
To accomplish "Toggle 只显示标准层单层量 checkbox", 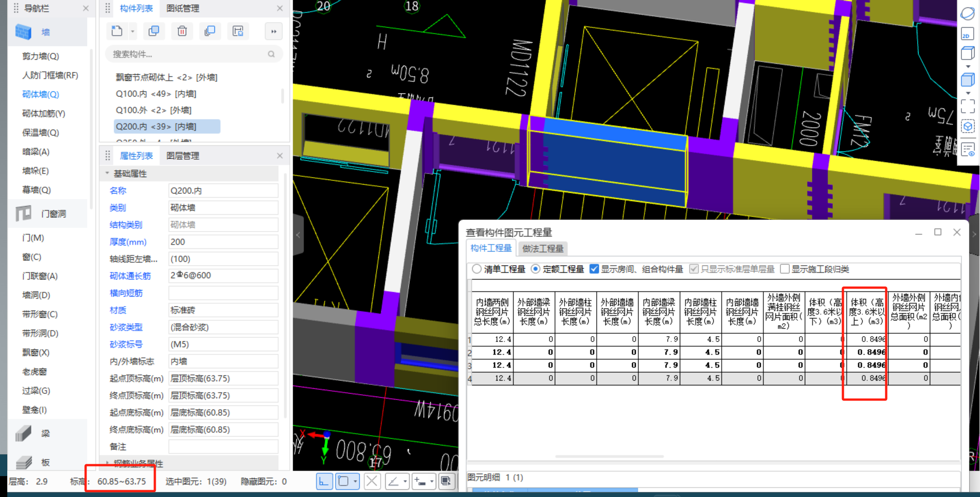I will point(694,269).
